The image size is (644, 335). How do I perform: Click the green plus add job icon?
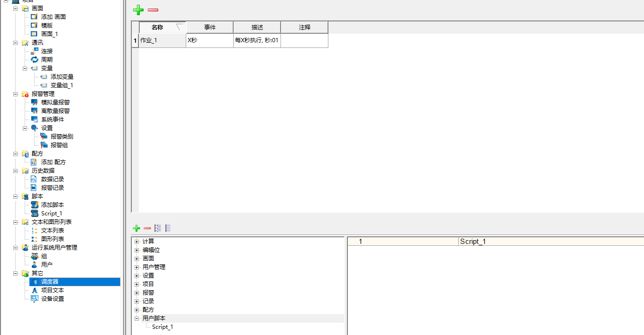click(x=138, y=10)
